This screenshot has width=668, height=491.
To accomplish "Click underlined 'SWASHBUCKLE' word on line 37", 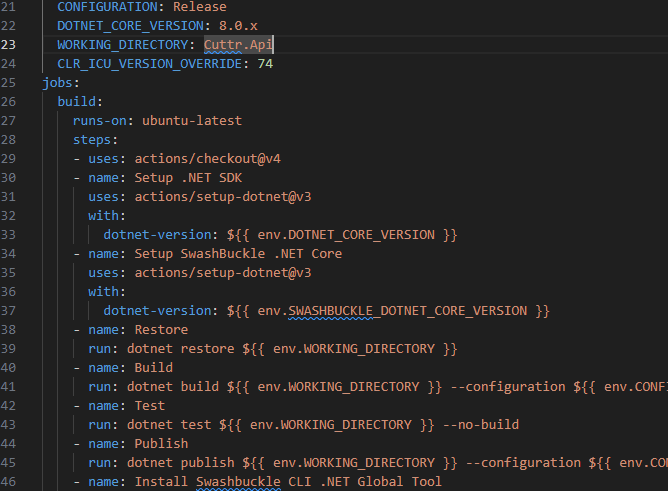I will 330,311.
